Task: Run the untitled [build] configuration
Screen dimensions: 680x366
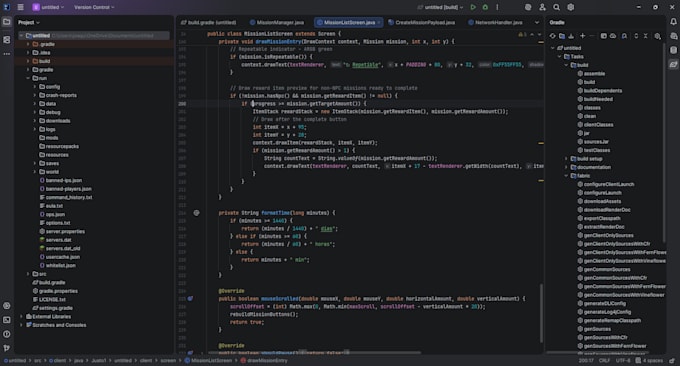Action: tap(473, 7)
